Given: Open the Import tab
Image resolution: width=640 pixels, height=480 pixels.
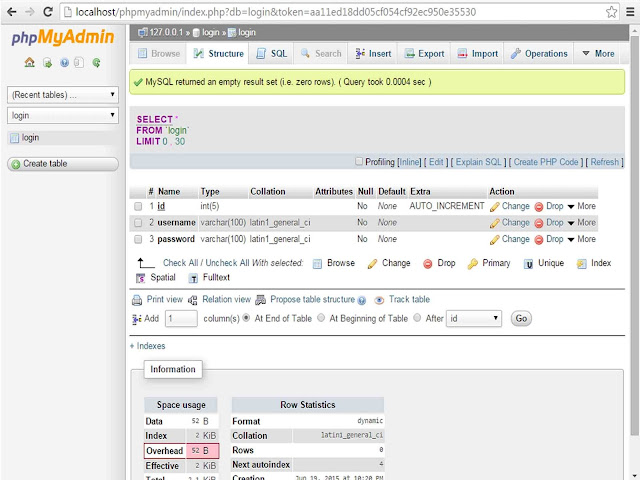Looking at the screenshot, I should (x=478, y=53).
